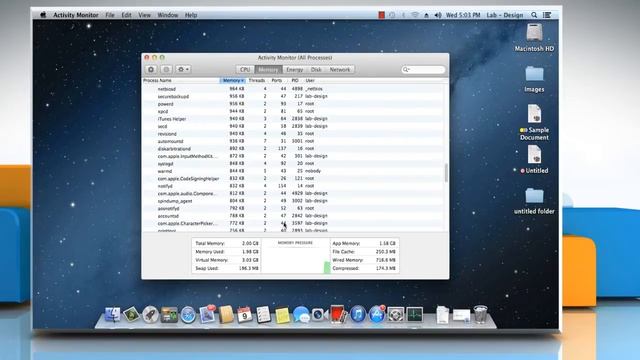Sort by Process Name column header
The image size is (640, 360).
pos(181,80)
